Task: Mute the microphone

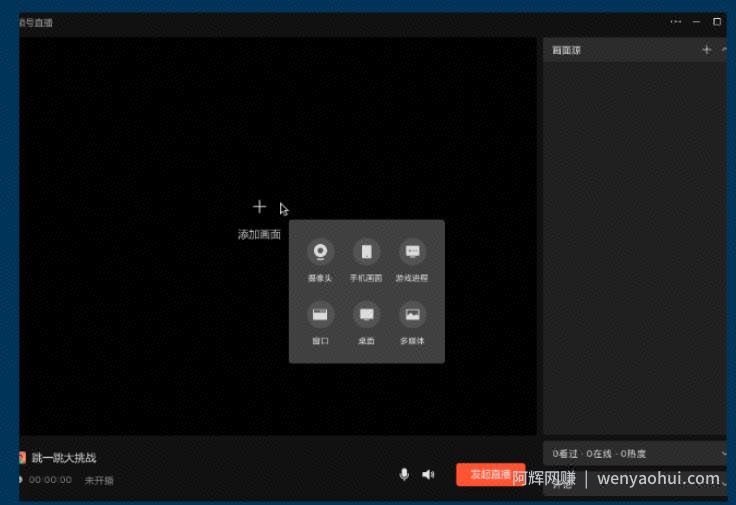Action: (x=404, y=474)
